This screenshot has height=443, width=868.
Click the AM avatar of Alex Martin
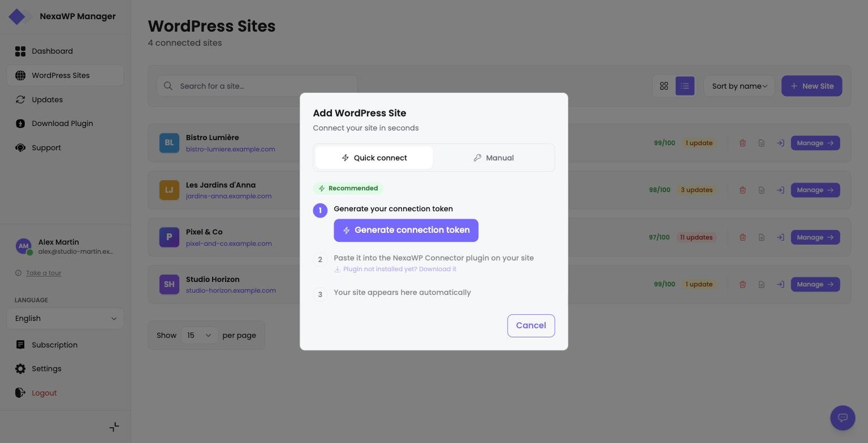(23, 246)
